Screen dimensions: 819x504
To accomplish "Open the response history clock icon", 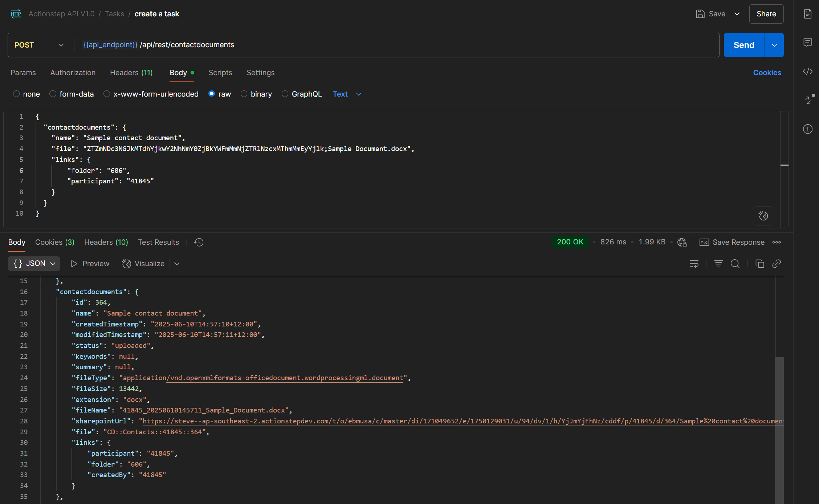I will coord(199,242).
